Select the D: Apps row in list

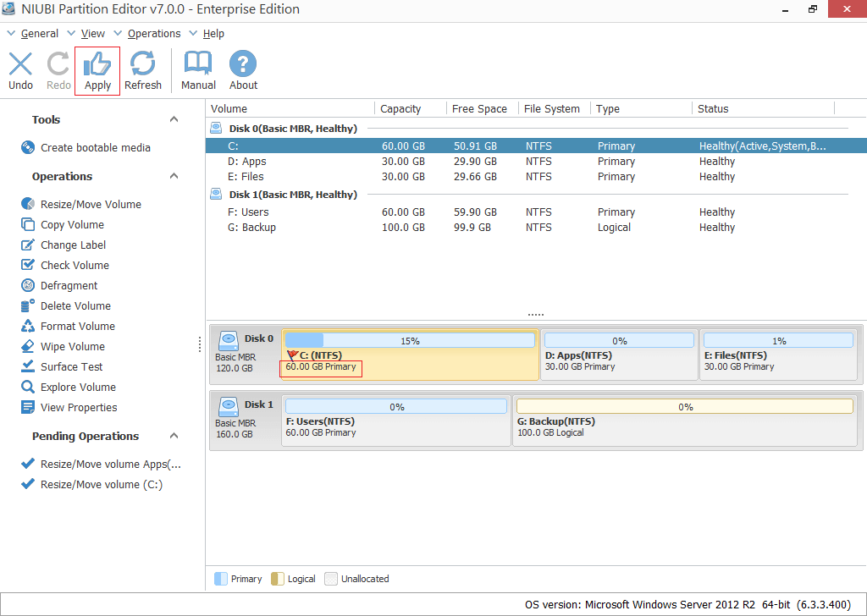536,162
